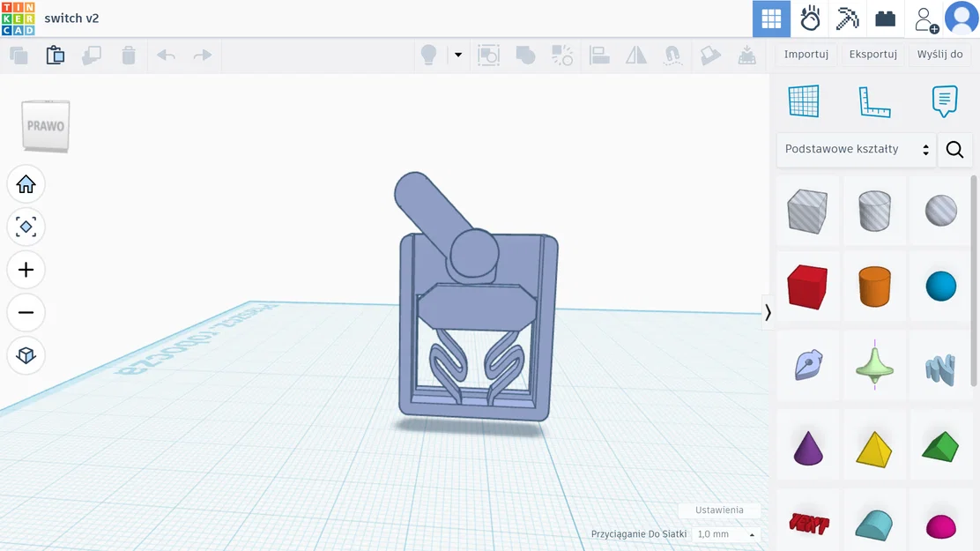Click the Home view button
This screenshot has height=551, width=980.
click(x=26, y=184)
